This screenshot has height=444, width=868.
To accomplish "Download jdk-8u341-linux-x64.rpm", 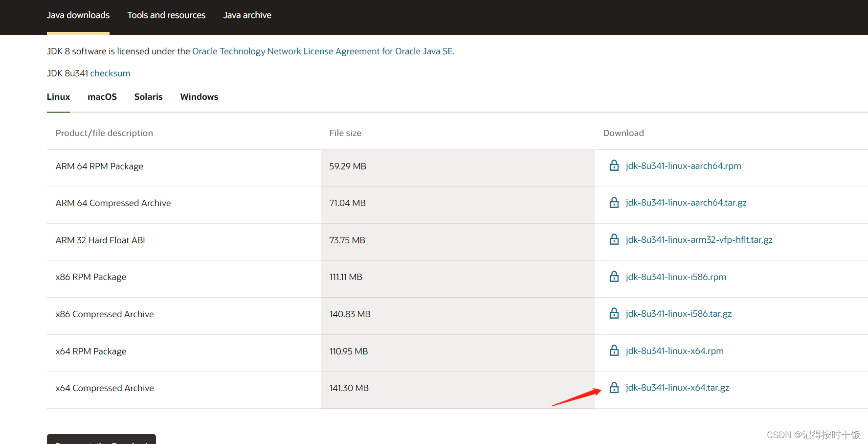I will click(x=674, y=351).
